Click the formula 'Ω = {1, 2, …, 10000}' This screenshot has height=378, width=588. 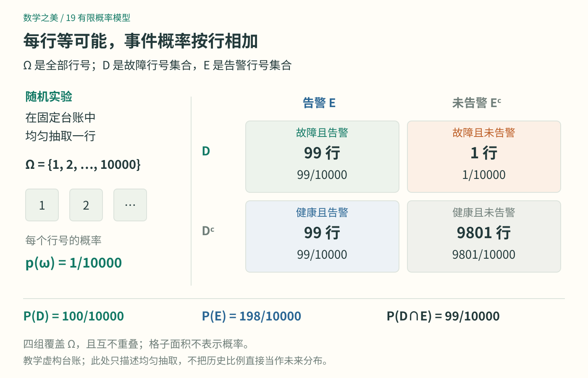(x=83, y=164)
